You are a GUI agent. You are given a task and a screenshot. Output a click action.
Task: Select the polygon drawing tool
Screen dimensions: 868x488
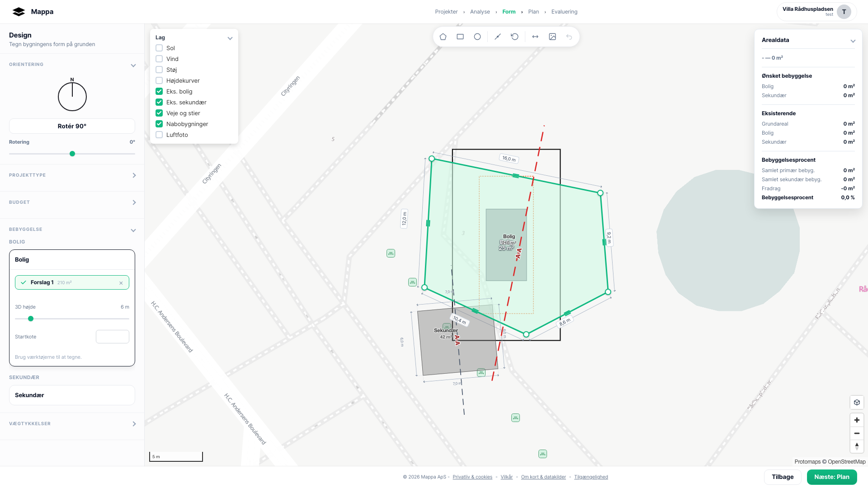click(x=443, y=37)
